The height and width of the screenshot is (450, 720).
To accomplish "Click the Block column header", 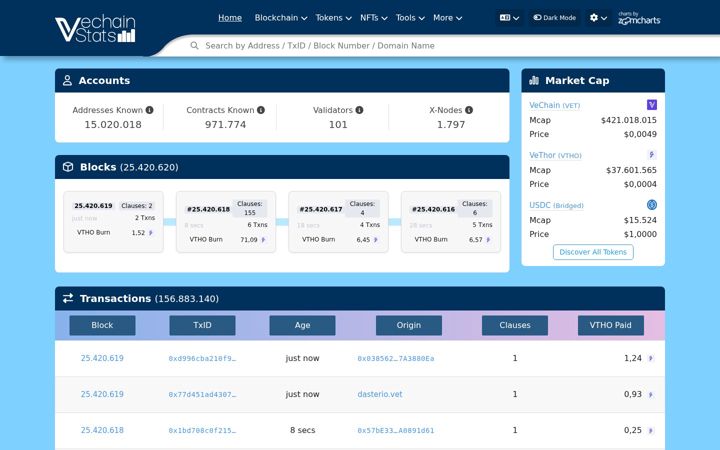I will pos(102,325).
